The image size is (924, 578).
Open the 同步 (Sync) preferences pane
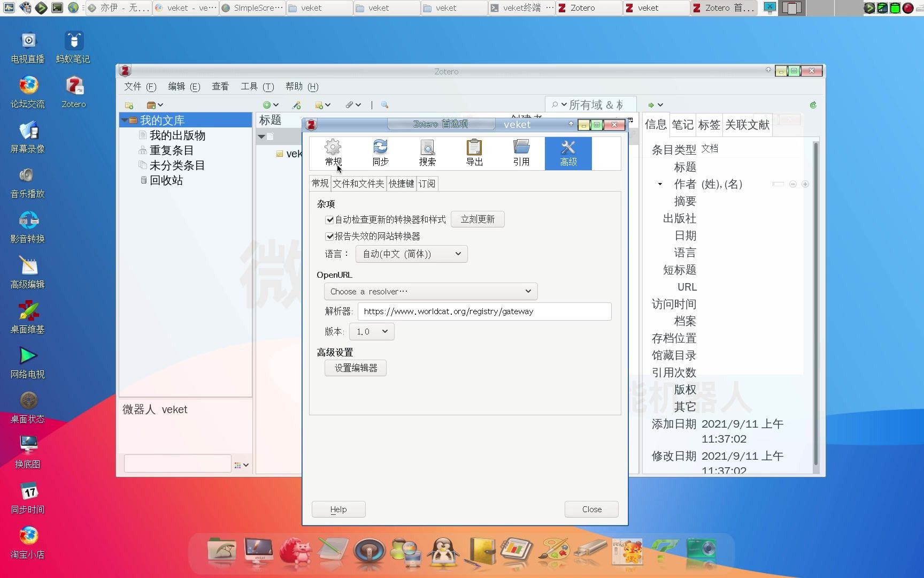380,153
